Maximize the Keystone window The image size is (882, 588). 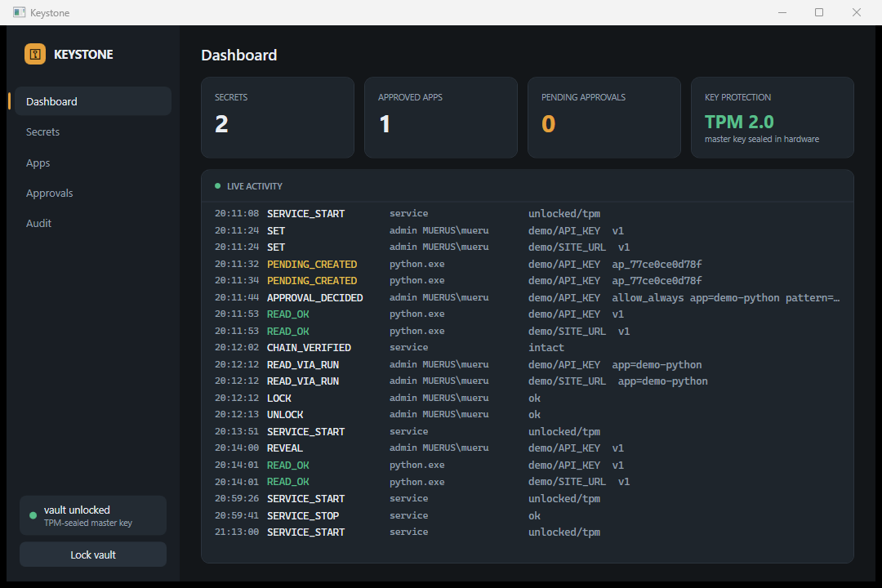click(x=819, y=12)
